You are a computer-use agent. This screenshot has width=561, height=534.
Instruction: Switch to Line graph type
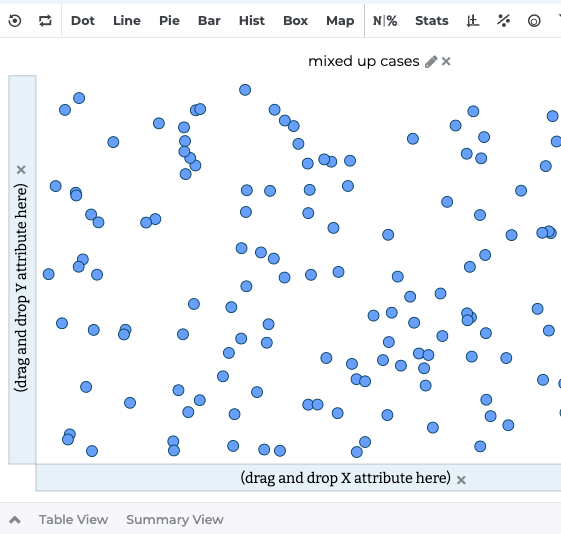[x=127, y=21]
